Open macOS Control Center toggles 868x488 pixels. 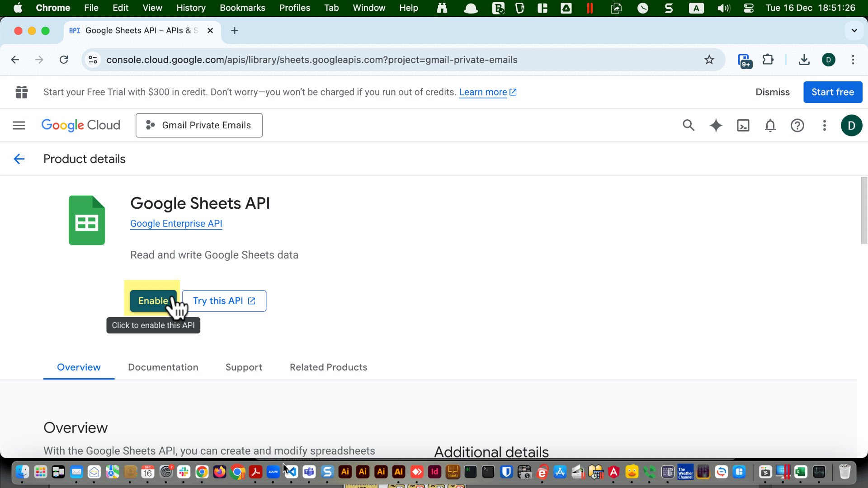(749, 8)
